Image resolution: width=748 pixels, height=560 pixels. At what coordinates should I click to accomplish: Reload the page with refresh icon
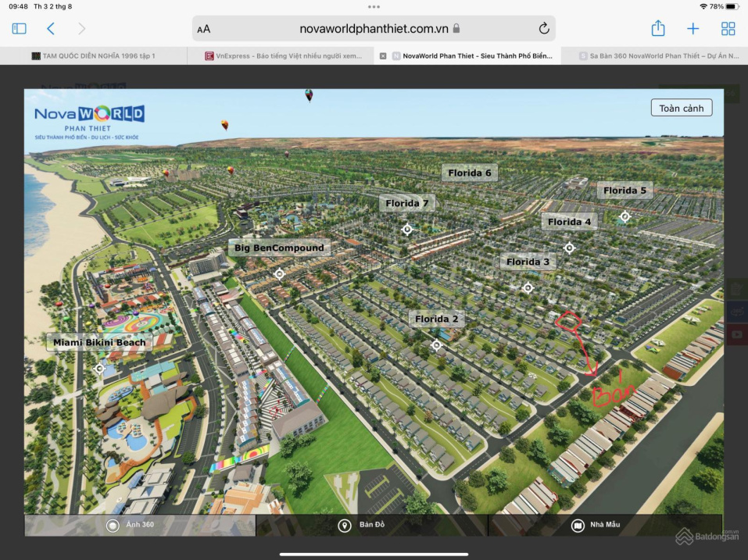[x=544, y=29]
